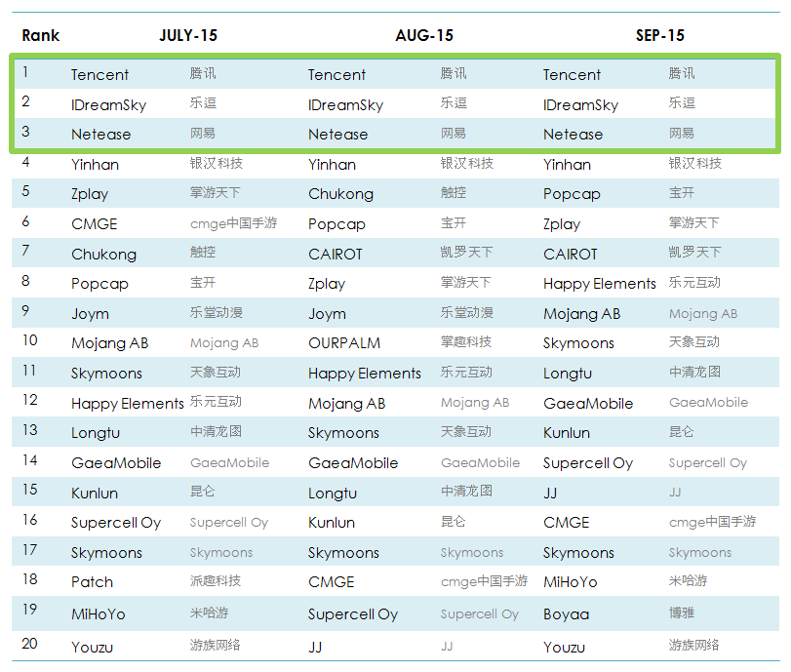Select 'MiHoYo' in the JULY-15 column
791x672 pixels.
click(x=99, y=614)
